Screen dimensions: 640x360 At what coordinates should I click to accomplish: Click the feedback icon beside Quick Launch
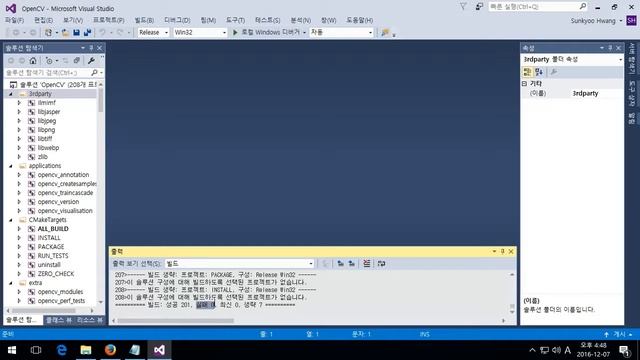pyautogui.click(x=479, y=7)
